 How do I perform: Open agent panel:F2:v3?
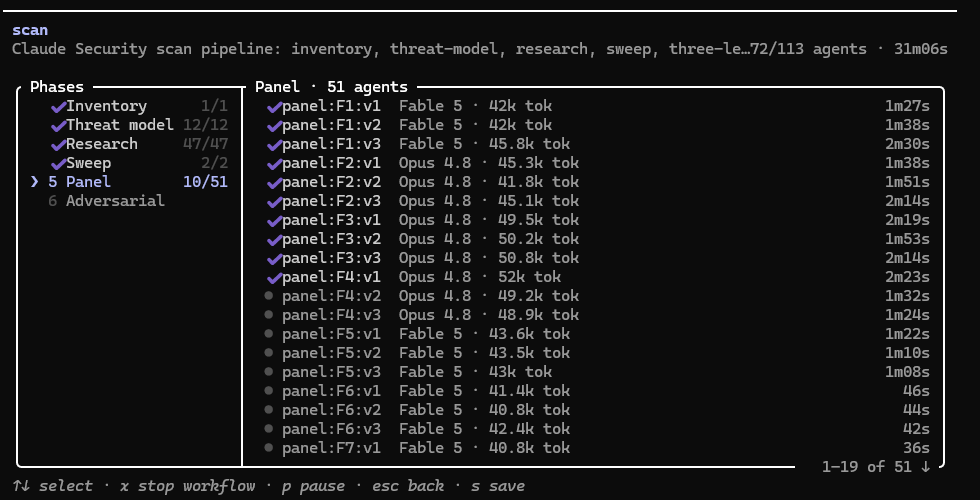598,201
